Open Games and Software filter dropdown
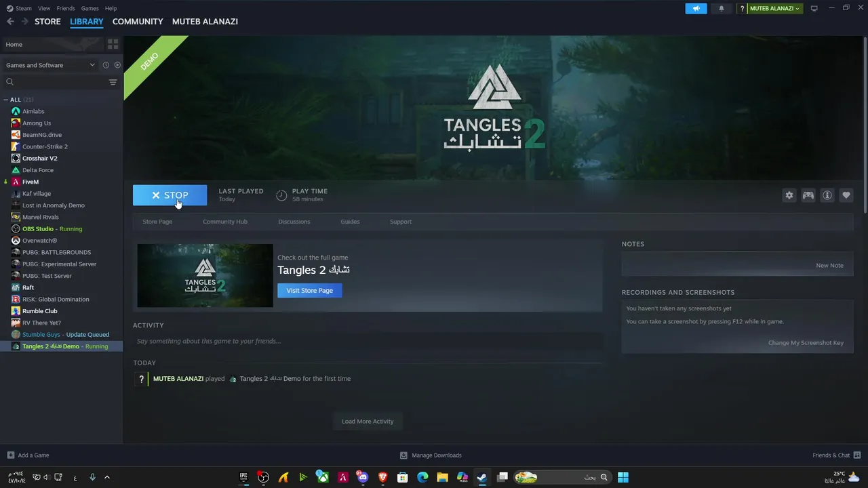Screen dimensions: 868x488 (x=50, y=65)
